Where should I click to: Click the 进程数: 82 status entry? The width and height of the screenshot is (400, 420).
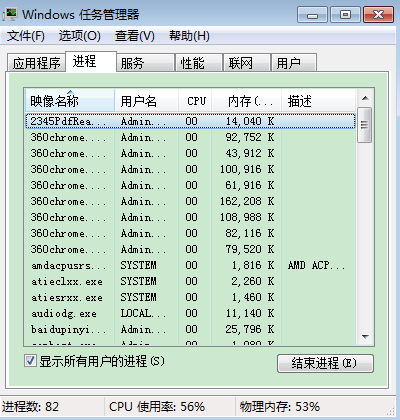click(30, 407)
